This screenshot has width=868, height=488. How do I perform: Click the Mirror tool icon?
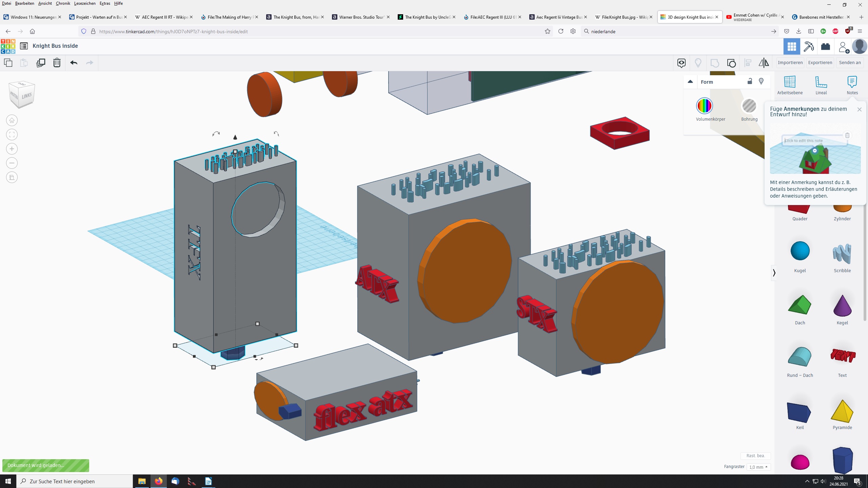[x=764, y=63]
